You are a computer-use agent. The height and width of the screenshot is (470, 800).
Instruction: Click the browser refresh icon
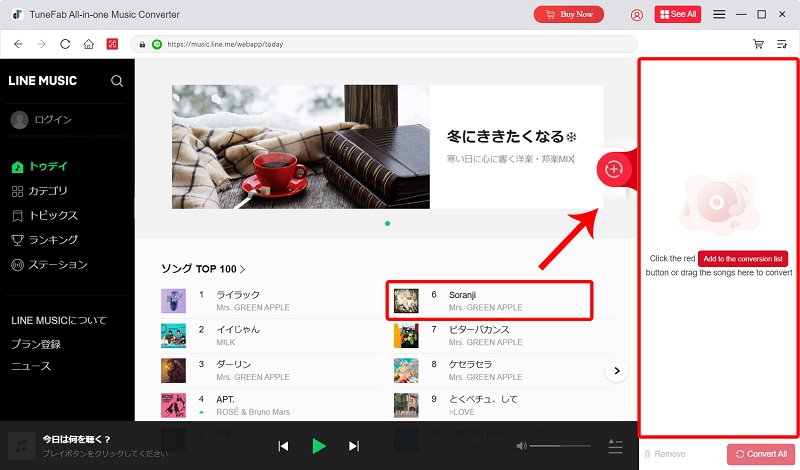click(x=65, y=44)
